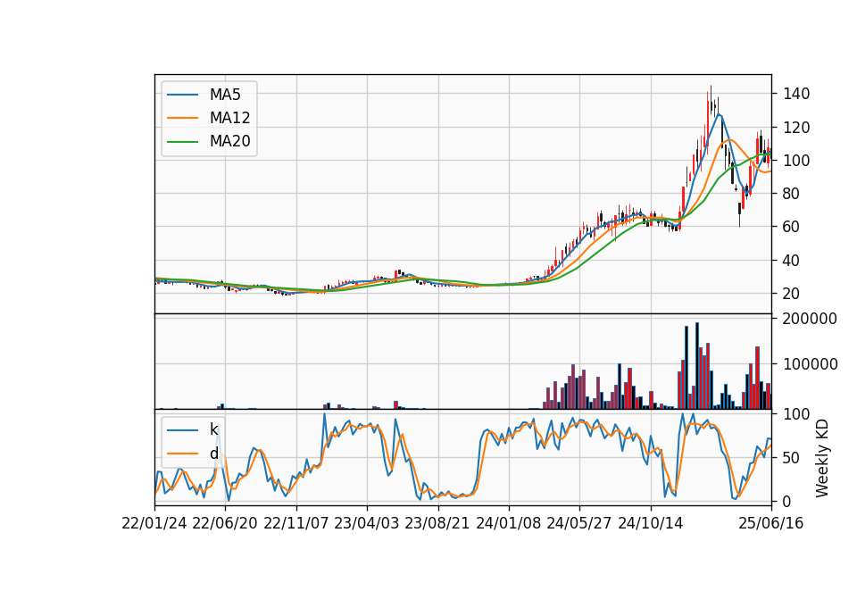This screenshot has width=857, height=616.
Task: Click the 60 price axis label
Action: [x=791, y=227]
